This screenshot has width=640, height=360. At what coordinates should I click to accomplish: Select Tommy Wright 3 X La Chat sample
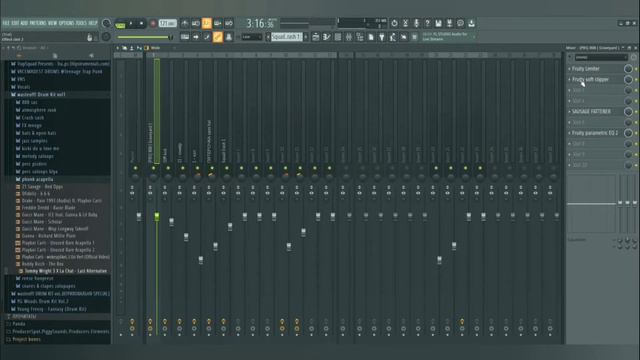point(66,271)
